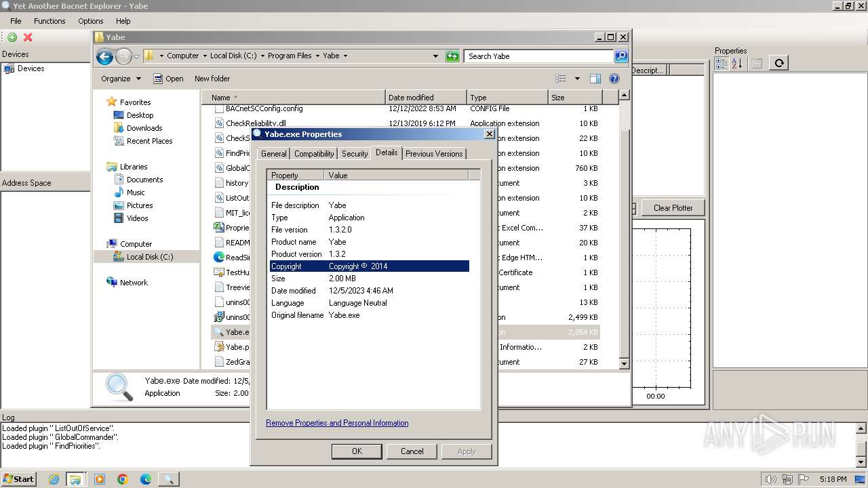
Task: Click the Categorized icon in Properties panel
Action: (722, 63)
